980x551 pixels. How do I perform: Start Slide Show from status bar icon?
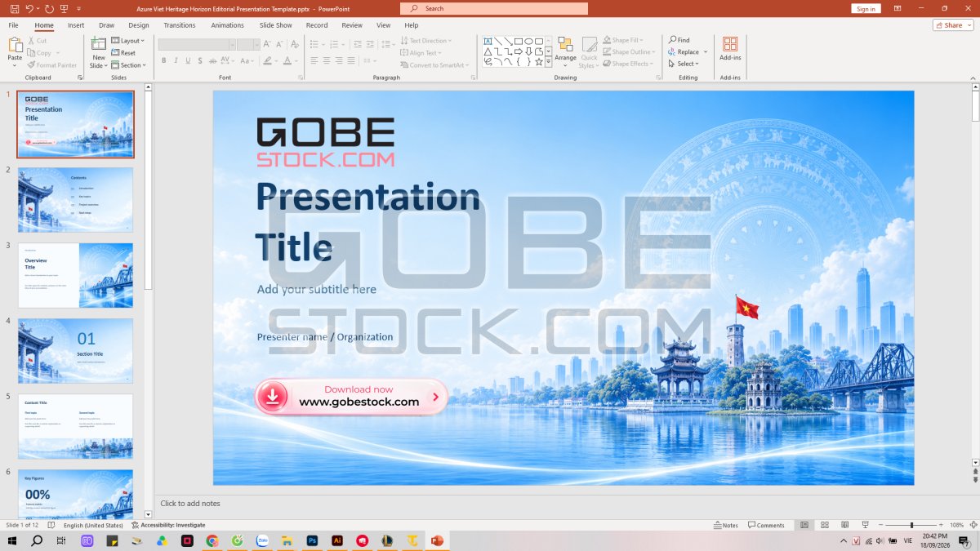[865, 525]
